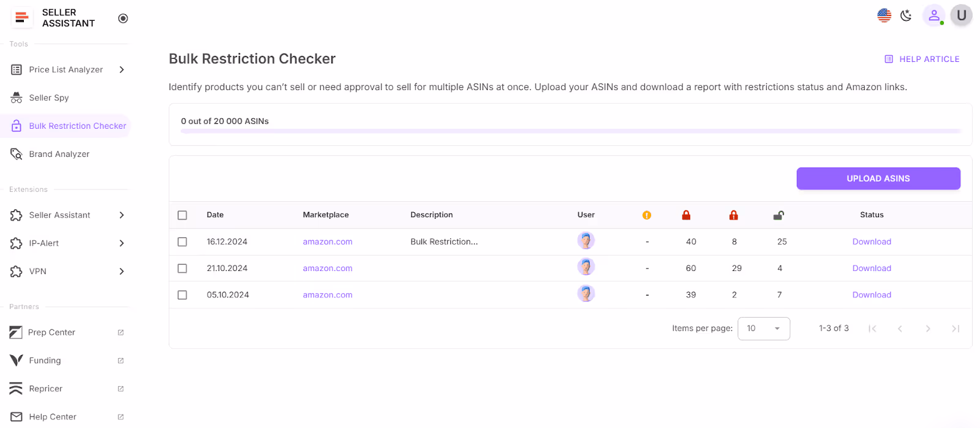Expand the IP-Alert chevron
Viewport: 980px width, 428px height.
point(122,243)
